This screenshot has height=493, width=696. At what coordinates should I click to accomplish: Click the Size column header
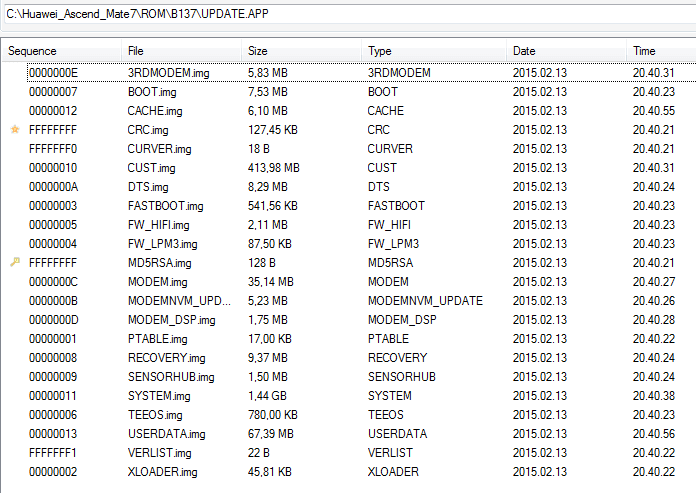(301, 51)
